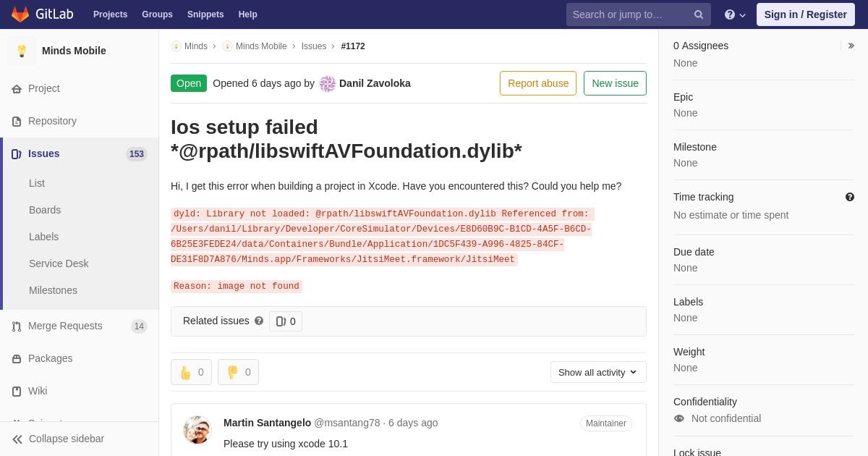The image size is (868, 456).
Task: Open the Projects menu in navbar
Action: (x=110, y=14)
